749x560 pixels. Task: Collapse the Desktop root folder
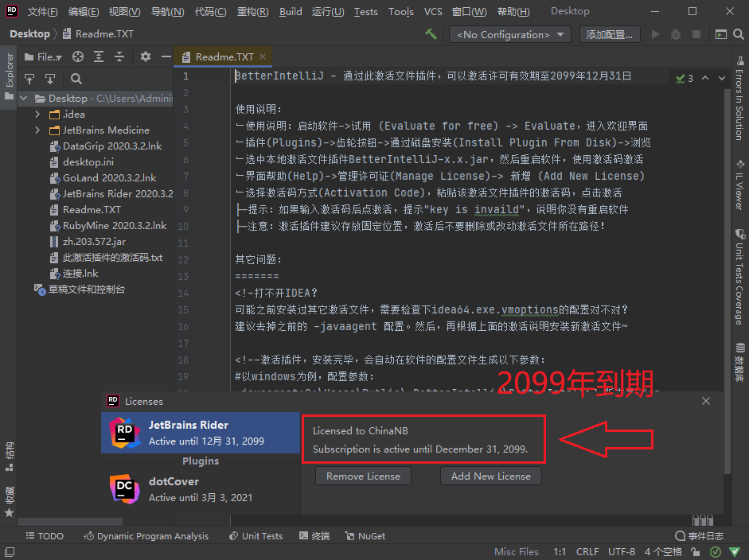[x=23, y=99]
